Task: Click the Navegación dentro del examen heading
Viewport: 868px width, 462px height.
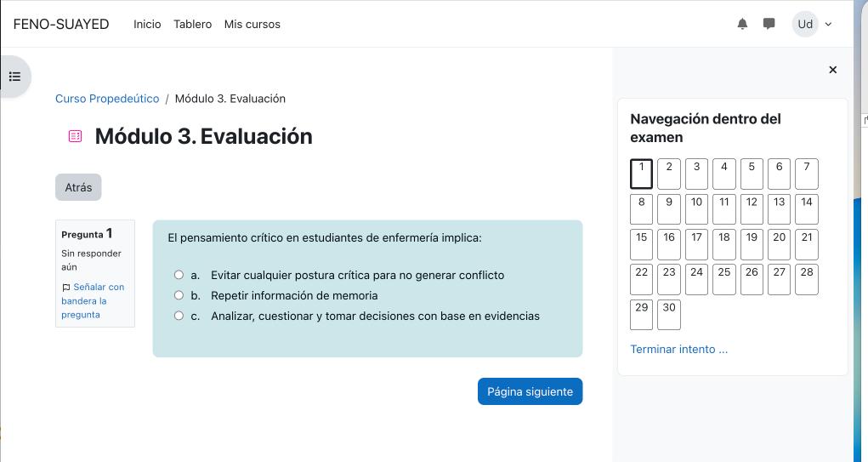Action: tap(706, 128)
